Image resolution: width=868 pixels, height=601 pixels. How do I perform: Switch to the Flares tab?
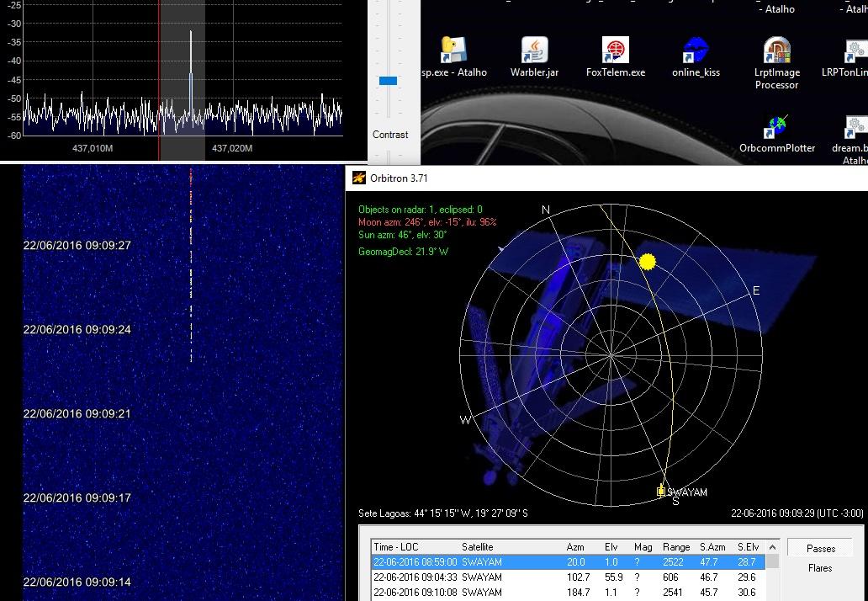tap(820, 568)
